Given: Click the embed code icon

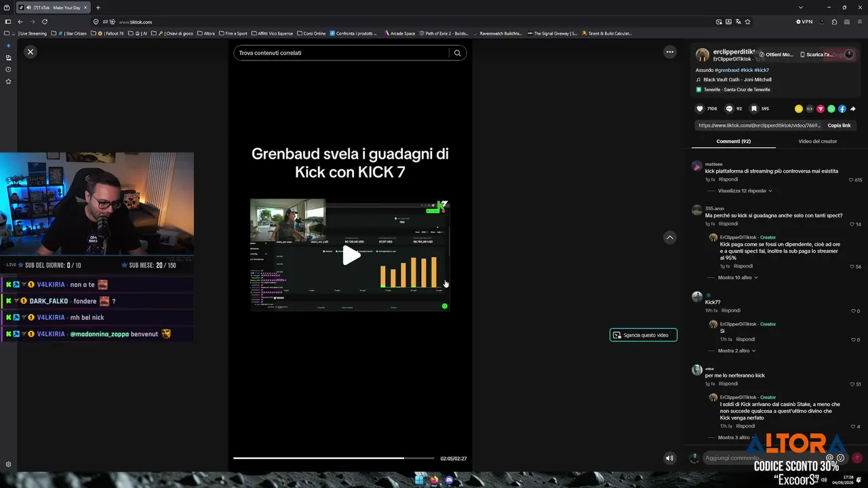Looking at the screenshot, I should [x=810, y=108].
